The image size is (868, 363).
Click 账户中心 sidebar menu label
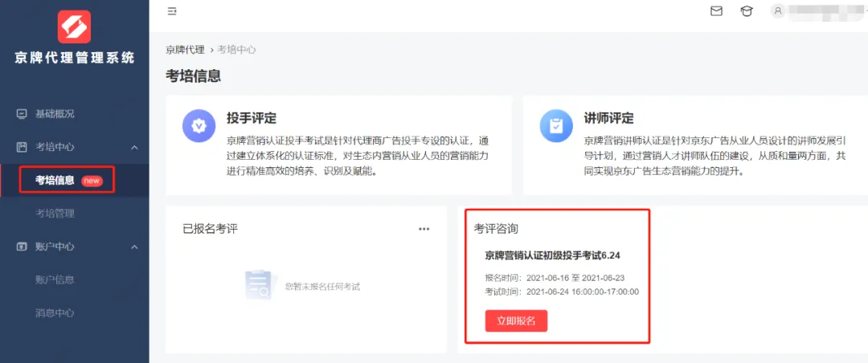[x=55, y=247]
